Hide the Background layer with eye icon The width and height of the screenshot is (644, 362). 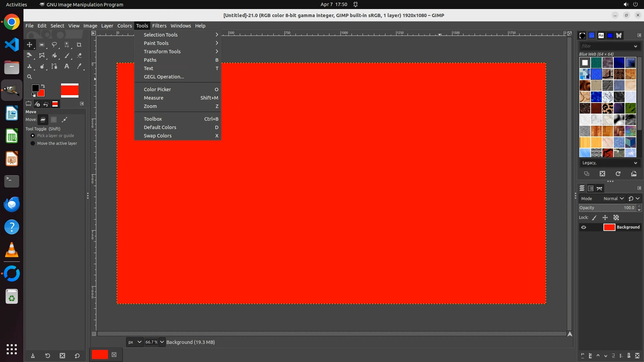point(584,227)
